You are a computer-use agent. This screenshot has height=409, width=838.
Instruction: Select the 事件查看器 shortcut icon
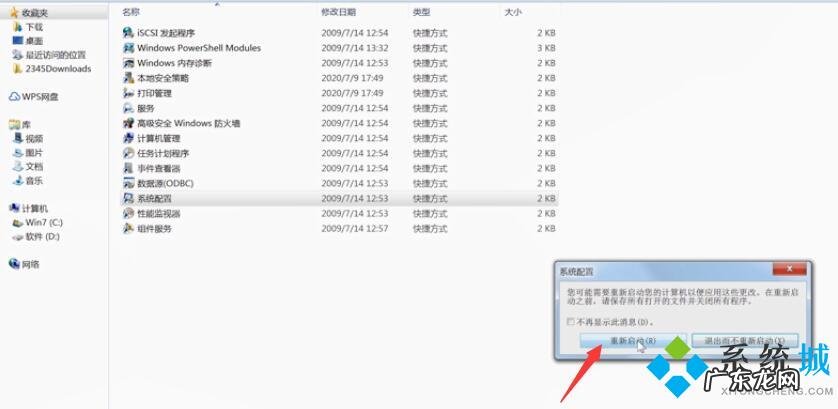(128, 168)
